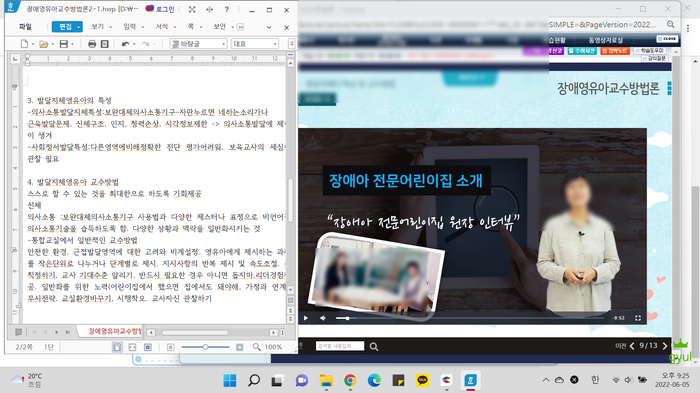Undo the last edit in Hangul
The width and height of the screenshot is (700, 393).
tap(125, 44)
